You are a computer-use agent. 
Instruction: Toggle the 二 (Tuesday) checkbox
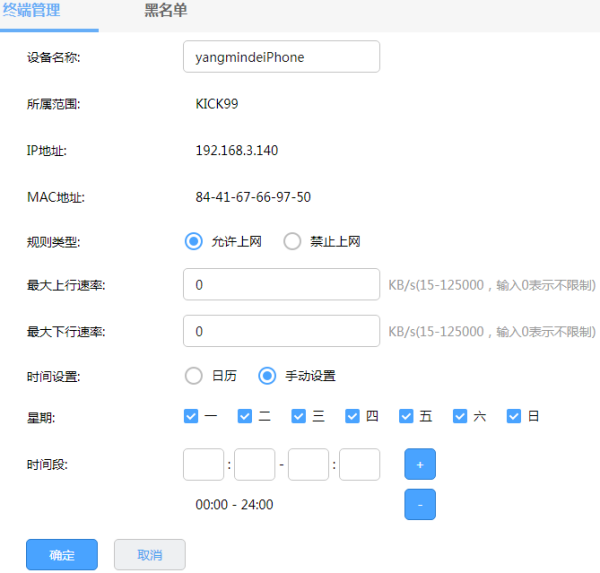pos(246,416)
